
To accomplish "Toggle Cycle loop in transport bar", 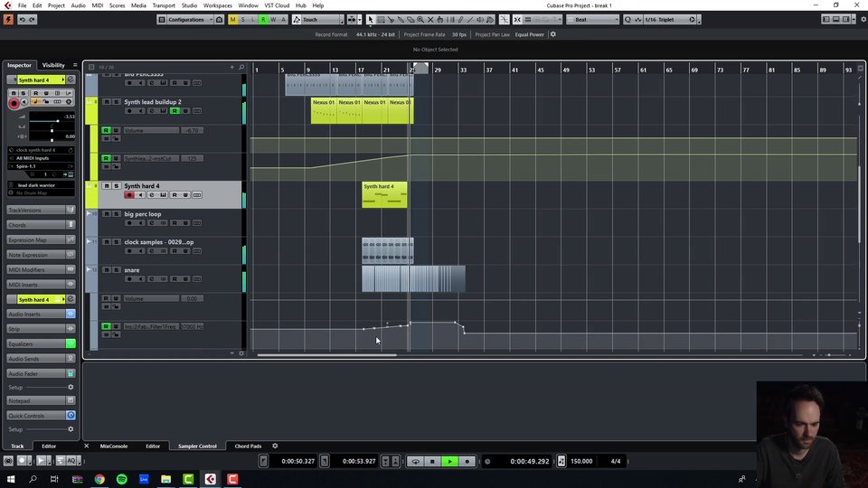I will tap(415, 461).
